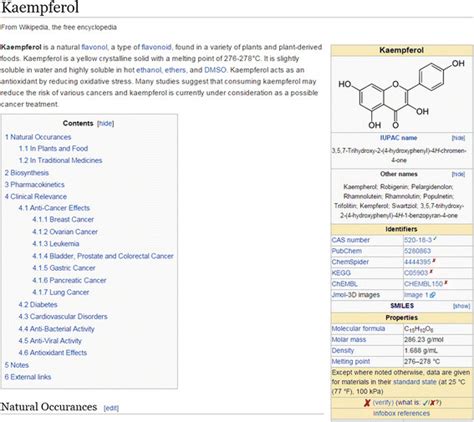Jump to 5 Notes section

click(x=17, y=365)
